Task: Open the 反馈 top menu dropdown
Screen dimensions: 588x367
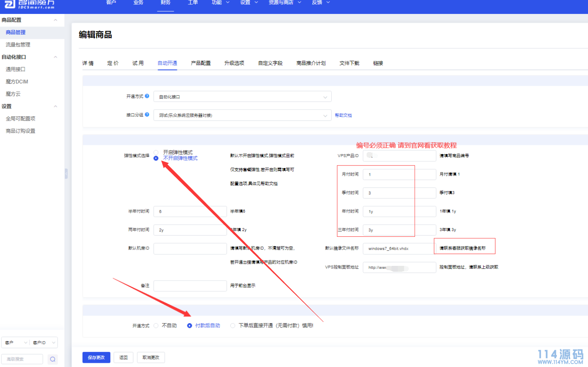Action: coord(321,3)
